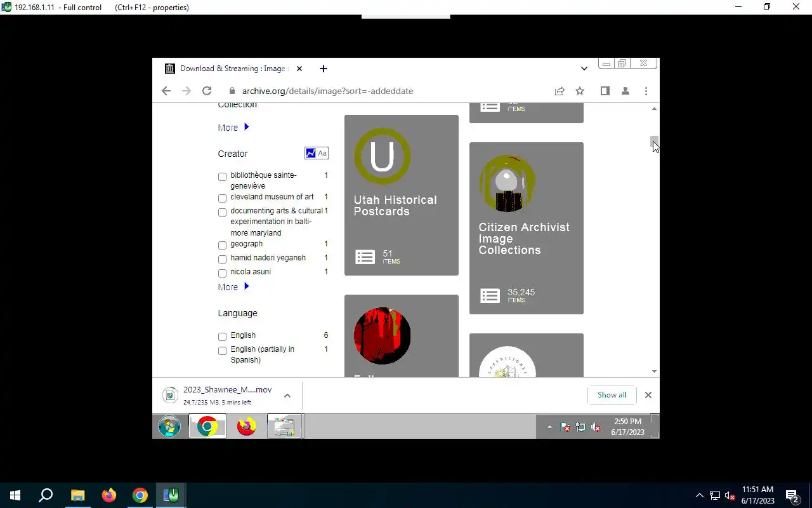The height and width of the screenshot is (508, 812).
Task: Click the remote muted volume icon
Action: point(596,427)
